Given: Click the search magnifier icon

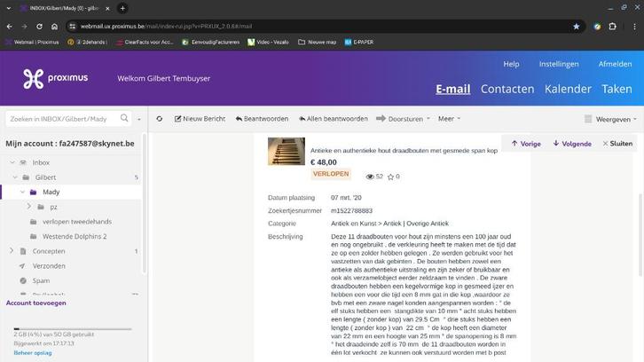Looking at the screenshot, I should tap(124, 118).
